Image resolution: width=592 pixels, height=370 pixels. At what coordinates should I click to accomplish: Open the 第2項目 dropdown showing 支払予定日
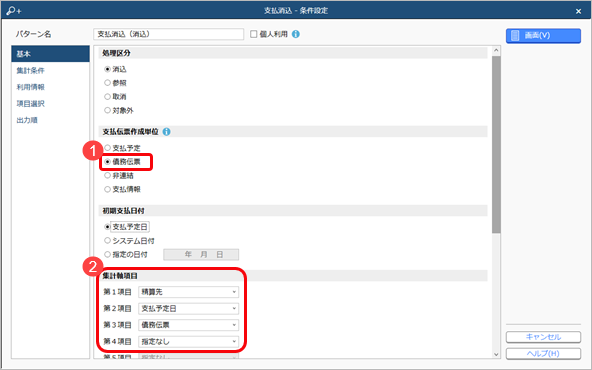[x=188, y=308]
